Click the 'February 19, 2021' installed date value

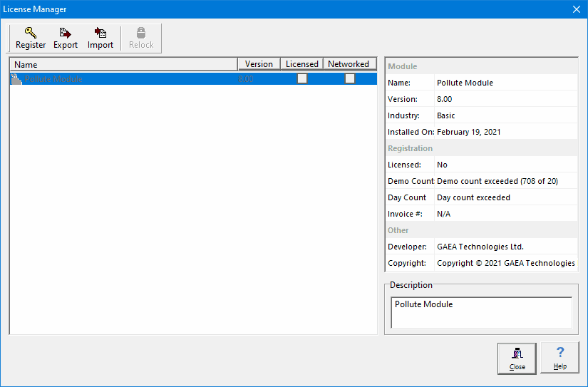(469, 132)
